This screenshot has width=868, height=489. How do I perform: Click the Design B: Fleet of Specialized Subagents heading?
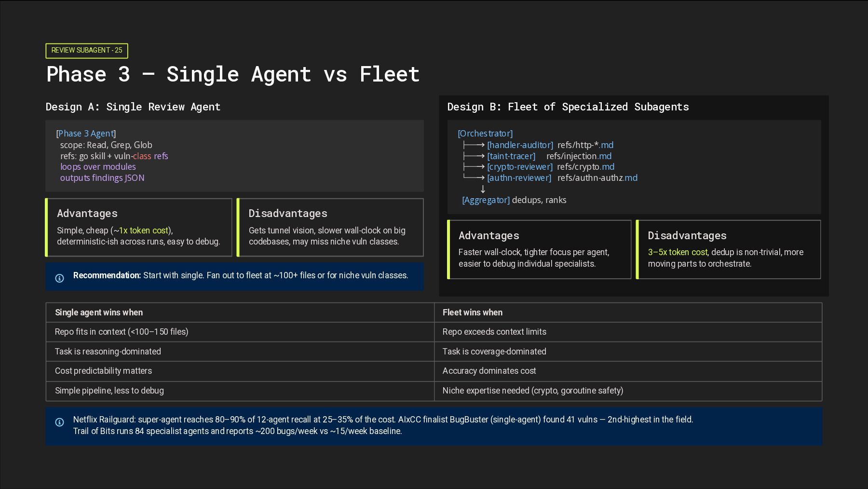(x=568, y=107)
